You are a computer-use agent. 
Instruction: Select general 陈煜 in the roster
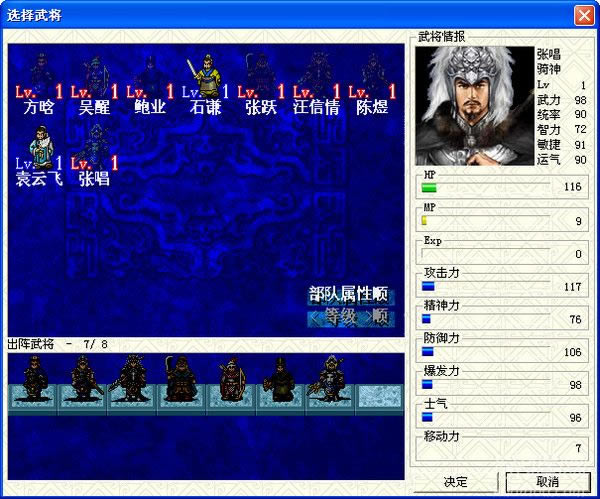pyautogui.click(x=371, y=78)
